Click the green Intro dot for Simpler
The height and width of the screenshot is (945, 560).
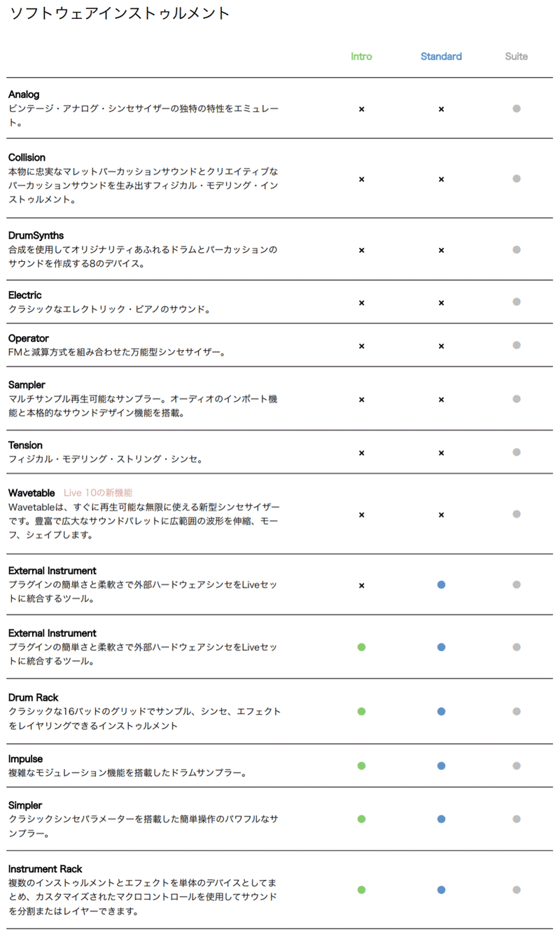click(361, 819)
